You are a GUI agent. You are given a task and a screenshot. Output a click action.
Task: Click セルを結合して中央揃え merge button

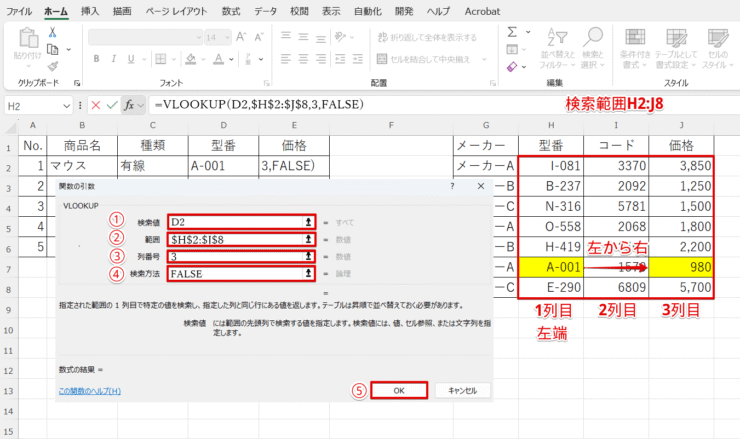pyautogui.click(x=423, y=59)
